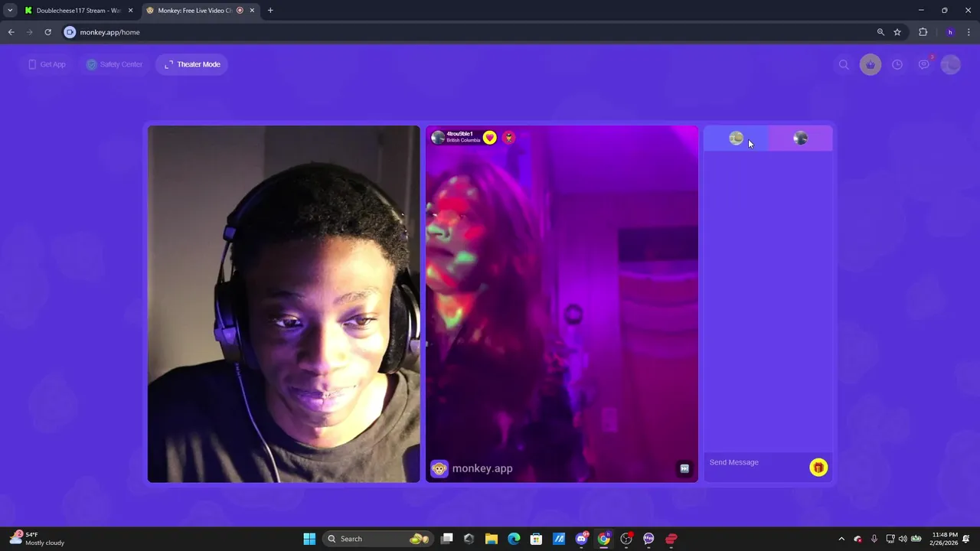Close the Monkey Free Live Video Chat tab
The image size is (980, 551).
coord(252,11)
